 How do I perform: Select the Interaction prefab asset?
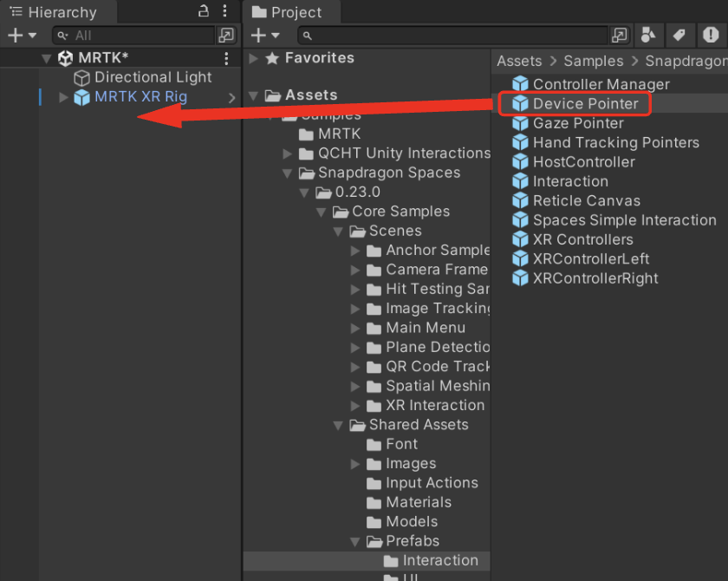[560, 181]
